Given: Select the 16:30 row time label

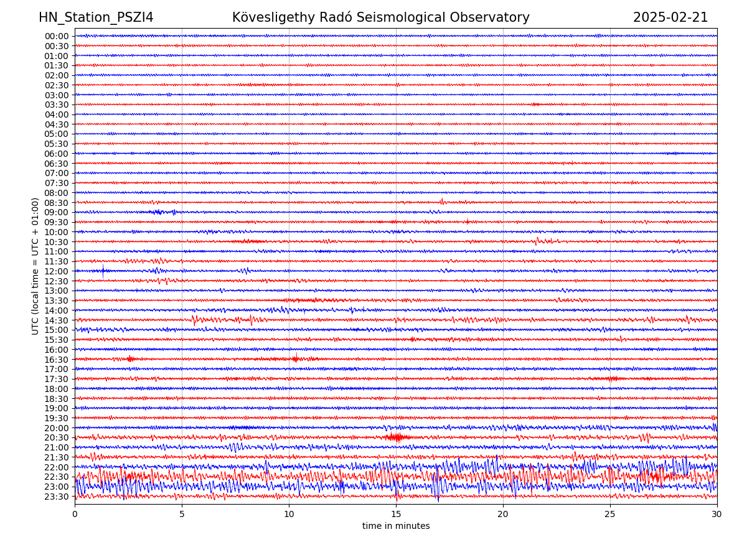Looking at the screenshot, I should click(57, 360).
